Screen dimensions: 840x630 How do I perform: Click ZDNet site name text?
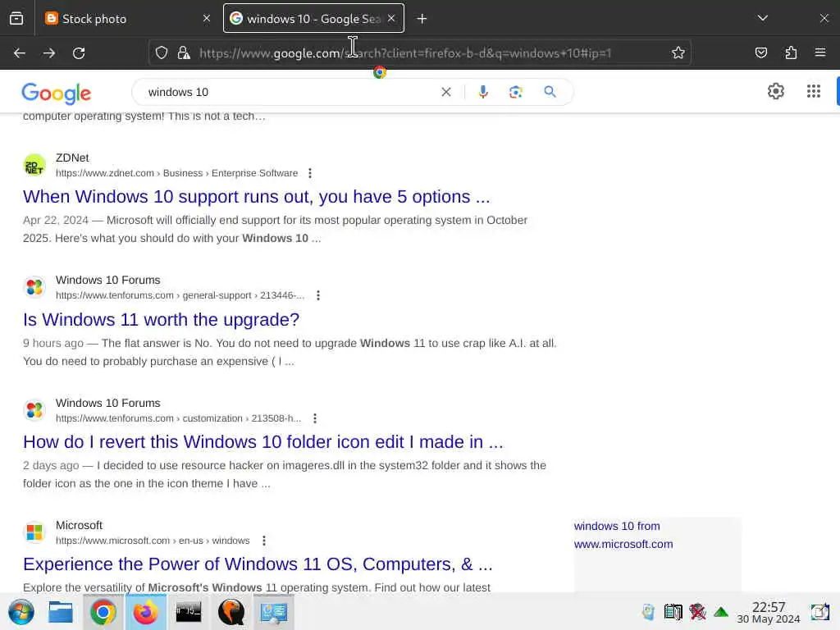[72, 158]
